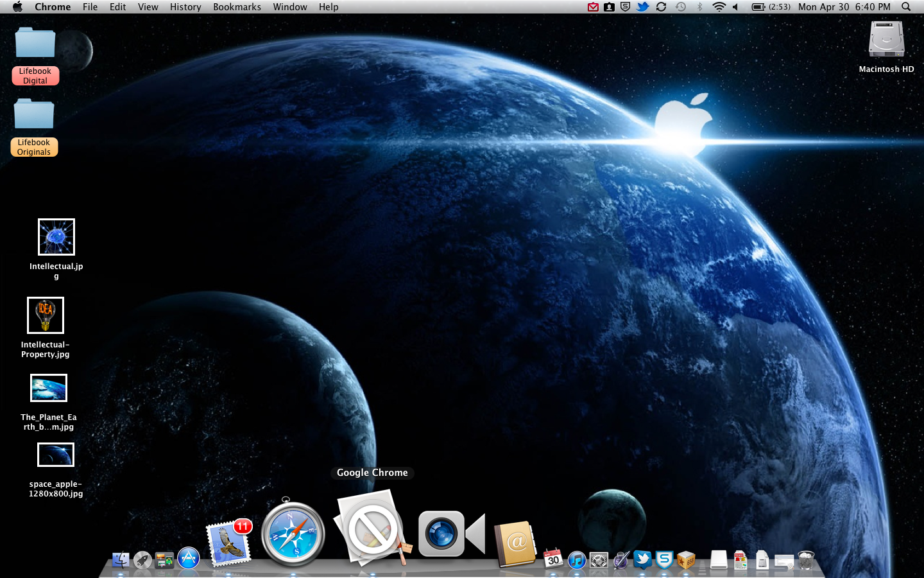Click the red mail envelope menu bar icon
This screenshot has height=578, width=924.
click(593, 7)
